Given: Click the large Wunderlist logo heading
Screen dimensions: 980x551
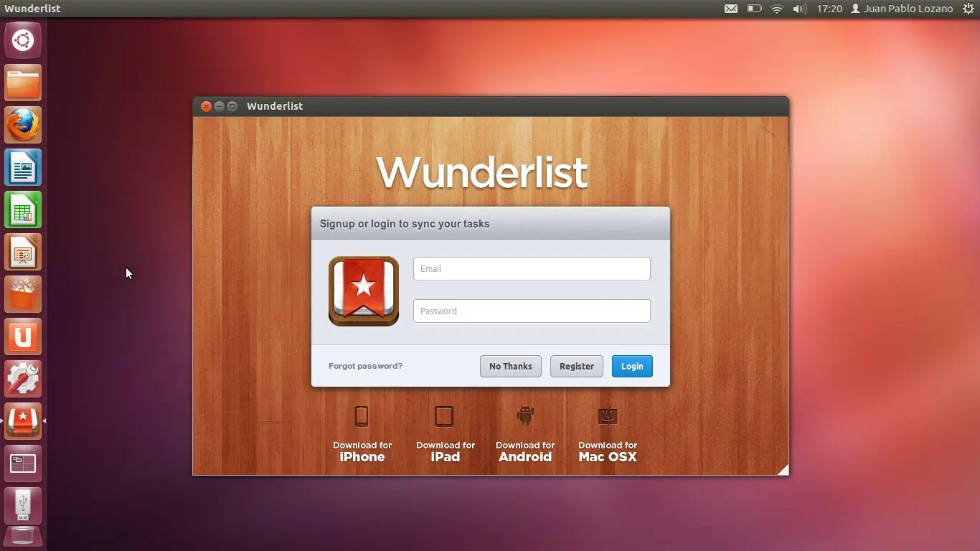Looking at the screenshot, I should [482, 172].
